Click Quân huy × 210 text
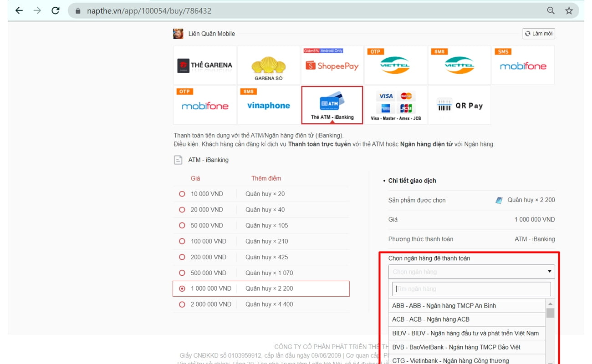 [x=267, y=241]
